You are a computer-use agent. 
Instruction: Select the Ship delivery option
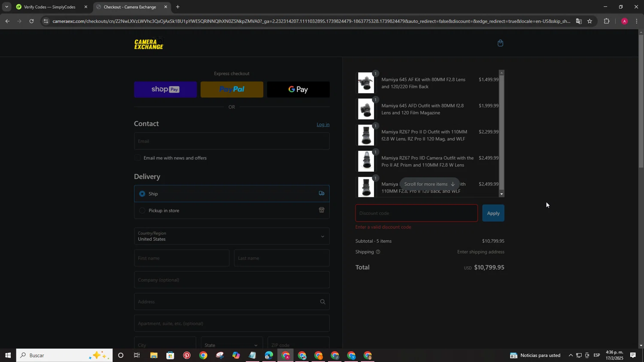(232, 193)
